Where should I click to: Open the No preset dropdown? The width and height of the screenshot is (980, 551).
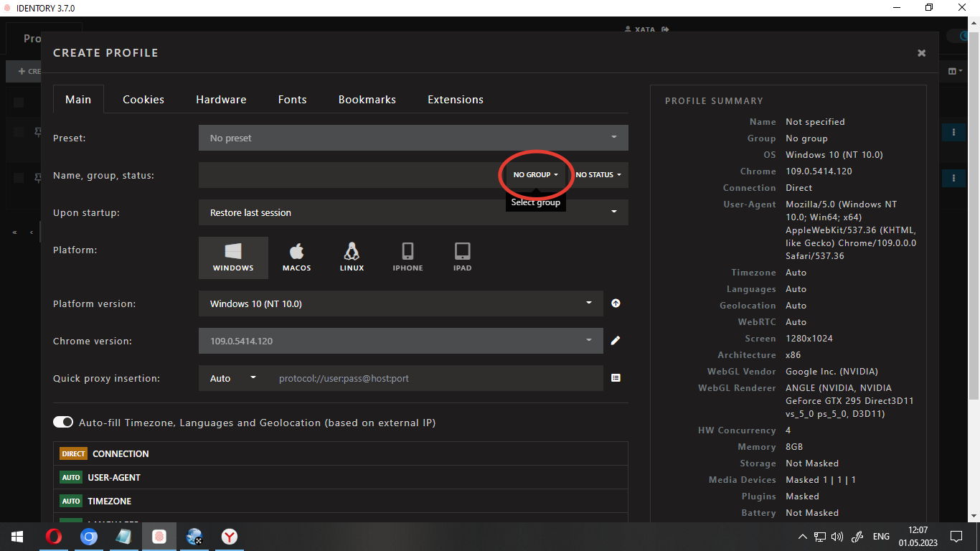(x=413, y=138)
